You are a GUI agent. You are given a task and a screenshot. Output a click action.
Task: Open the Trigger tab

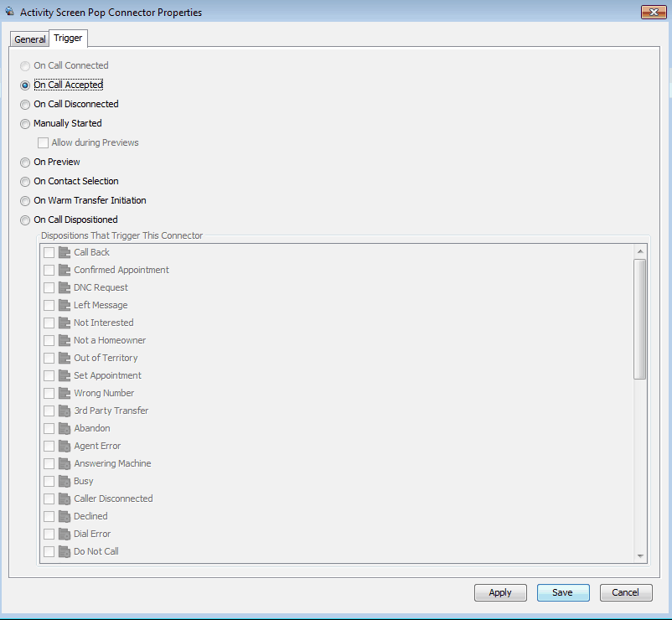tap(68, 39)
